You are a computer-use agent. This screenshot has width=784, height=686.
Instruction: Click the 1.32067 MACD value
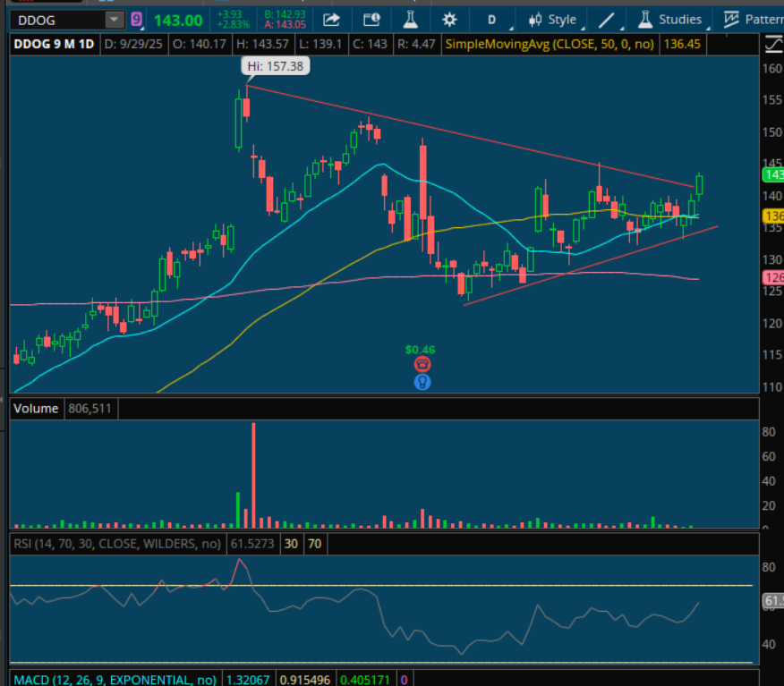point(248,680)
